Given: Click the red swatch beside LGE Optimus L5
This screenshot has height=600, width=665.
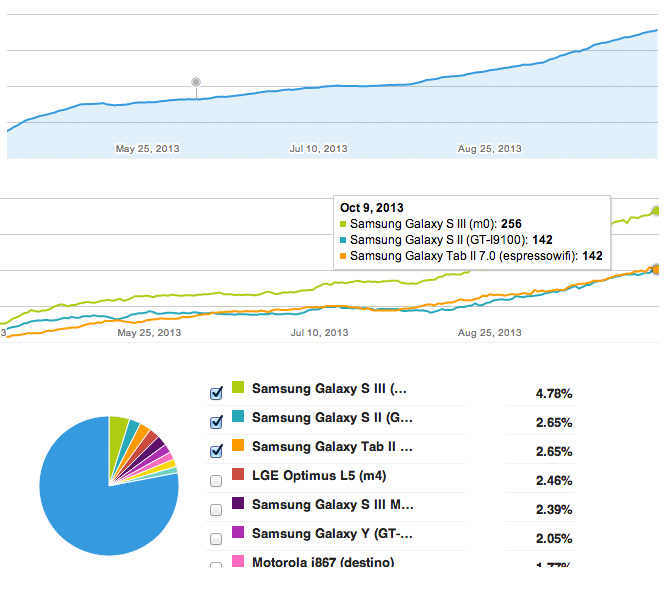Looking at the screenshot, I should pos(238,476).
